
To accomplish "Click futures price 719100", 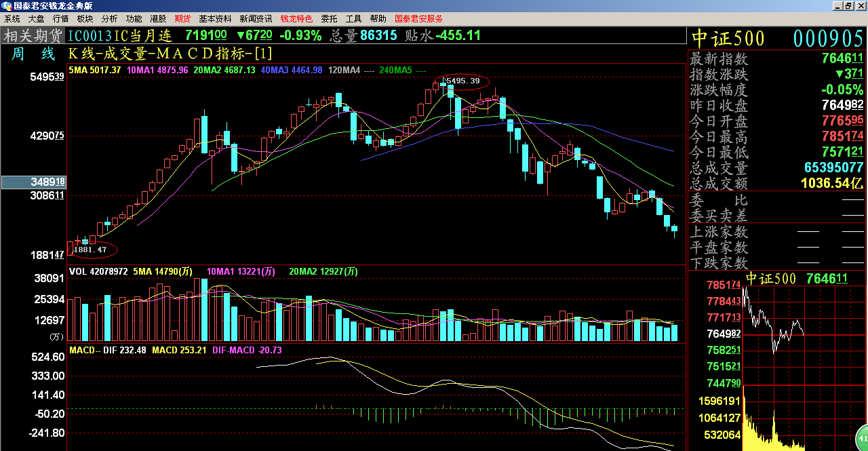I will 206,35.
